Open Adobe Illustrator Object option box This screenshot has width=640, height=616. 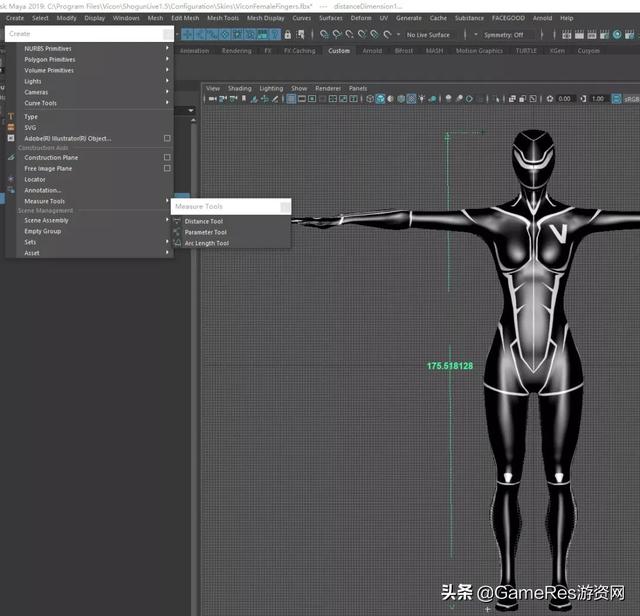point(167,138)
